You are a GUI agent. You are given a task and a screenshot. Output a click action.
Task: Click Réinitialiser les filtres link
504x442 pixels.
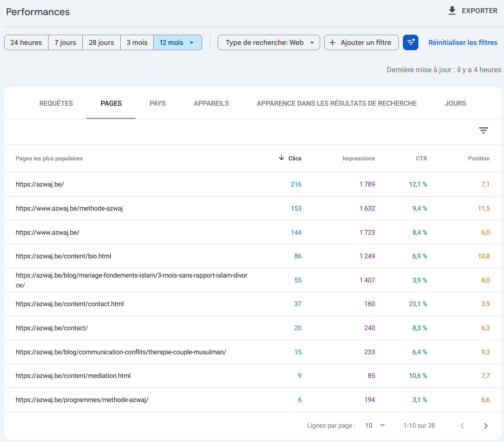coord(463,42)
